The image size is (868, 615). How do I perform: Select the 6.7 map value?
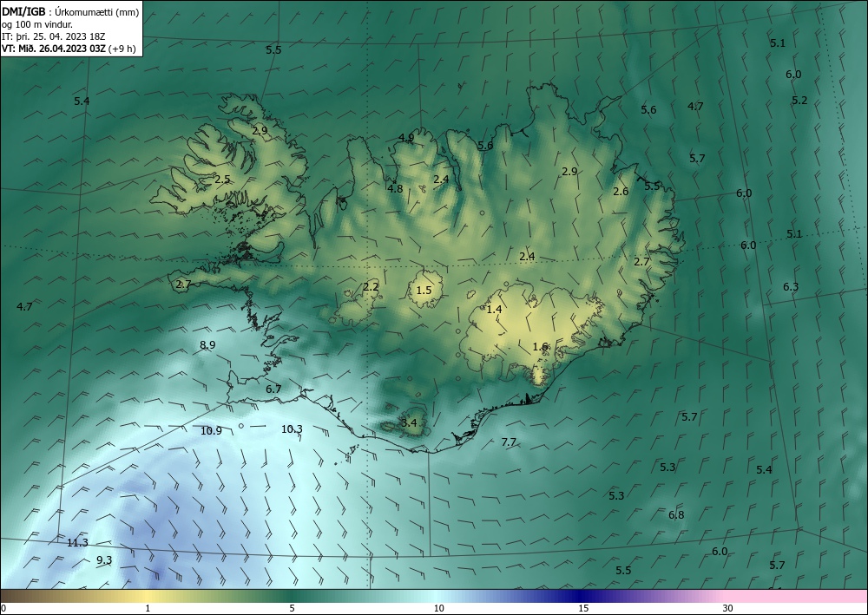pyautogui.click(x=273, y=389)
